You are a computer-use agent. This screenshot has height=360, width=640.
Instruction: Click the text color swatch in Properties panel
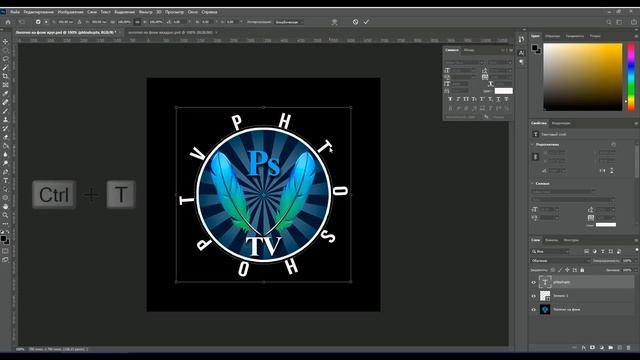(x=606, y=225)
